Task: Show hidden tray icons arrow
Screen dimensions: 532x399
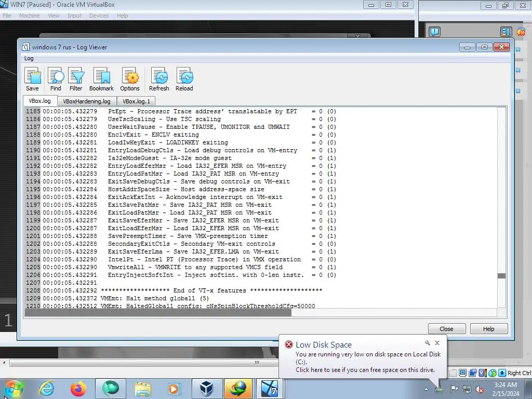Action: tap(426, 389)
